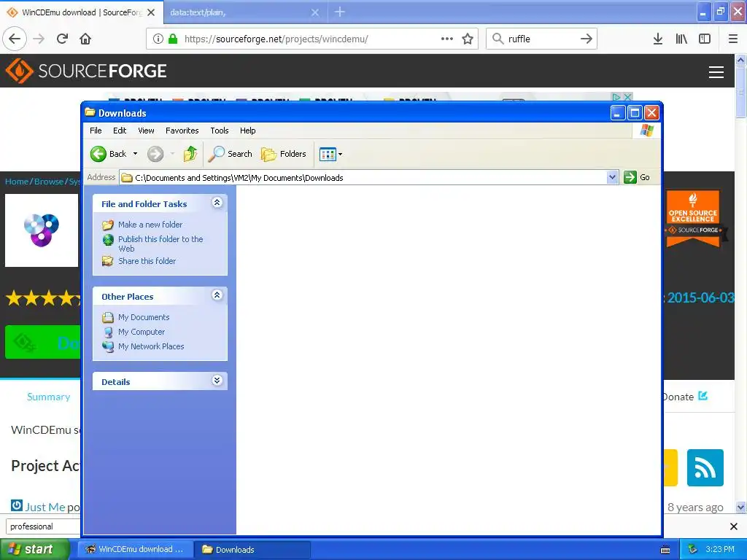Toggle the Folders pane in Explorer
This screenshot has height=560, width=747.
pyautogui.click(x=284, y=154)
